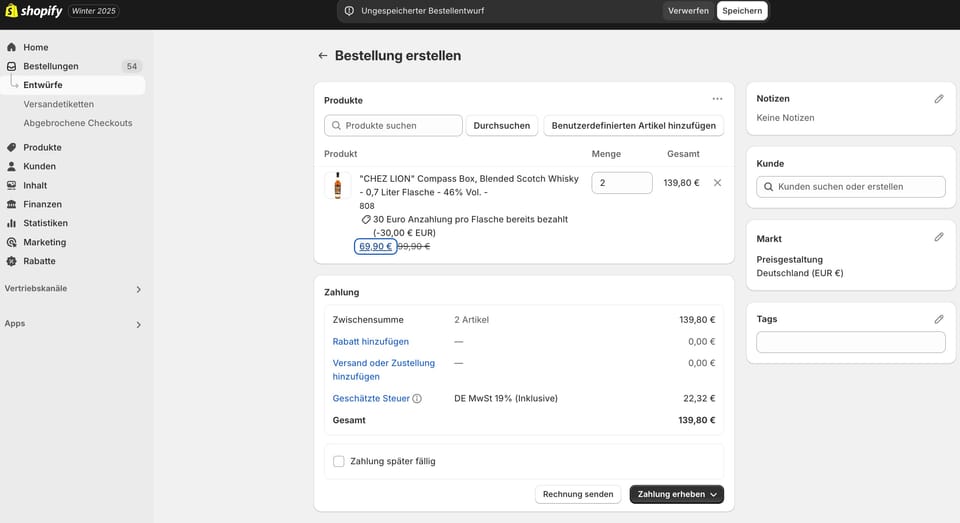The image size is (960, 523).
Task: Click the Gesamt total 139,80 € in bold
Action: (697, 420)
